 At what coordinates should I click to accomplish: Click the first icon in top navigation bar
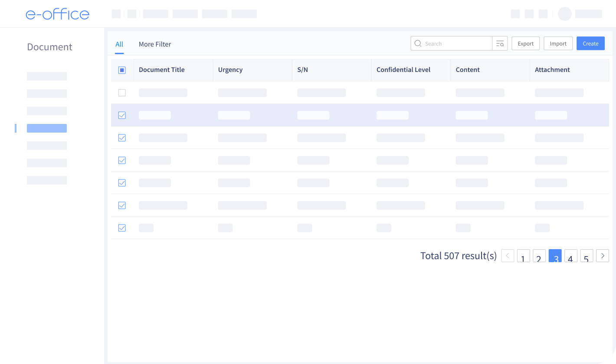pos(116,13)
